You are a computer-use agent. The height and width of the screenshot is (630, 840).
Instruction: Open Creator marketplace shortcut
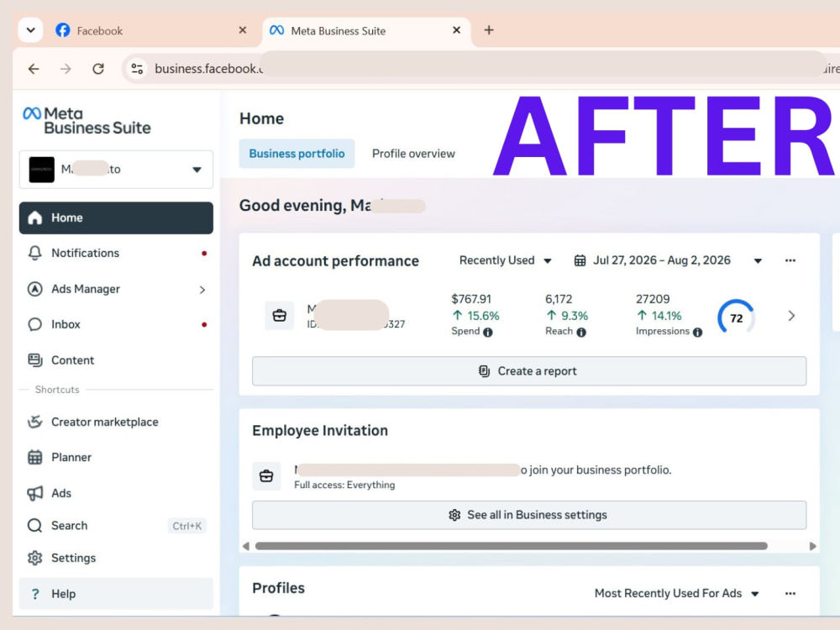click(x=116, y=423)
